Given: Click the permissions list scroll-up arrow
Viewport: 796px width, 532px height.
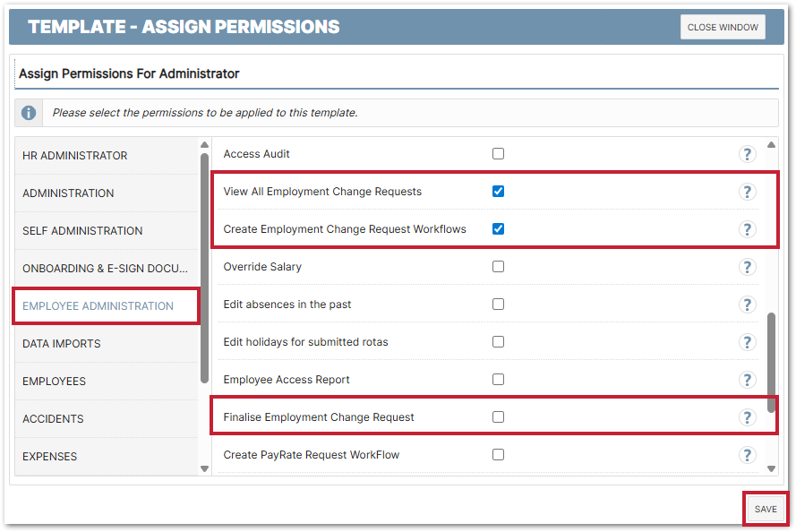Looking at the screenshot, I should point(771,145).
